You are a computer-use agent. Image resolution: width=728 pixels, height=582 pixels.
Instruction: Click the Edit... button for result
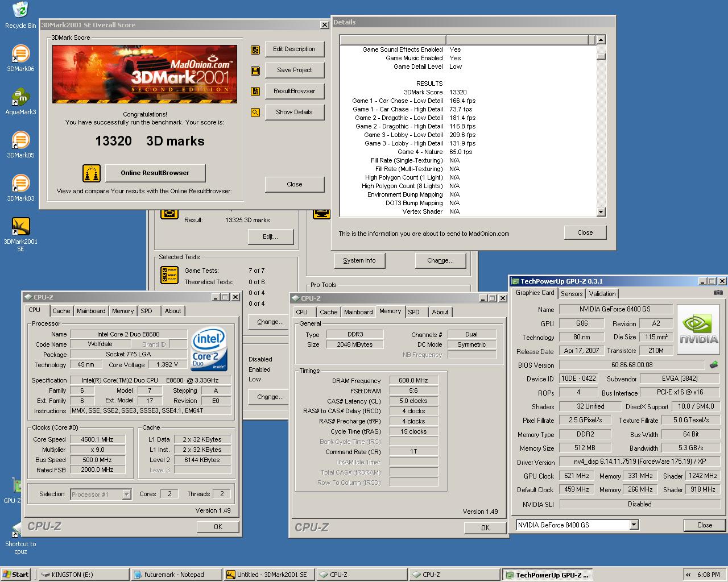(270, 237)
